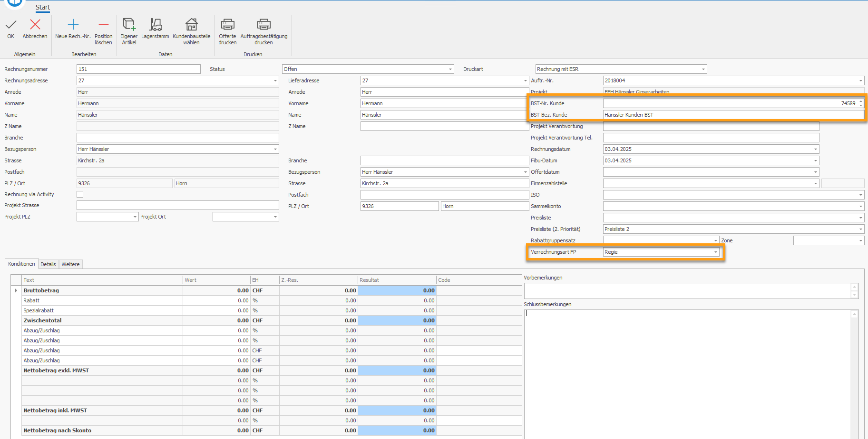Click Position löschen minus icon
The width and height of the screenshot is (868, 439).
click(x=103, y=24)
